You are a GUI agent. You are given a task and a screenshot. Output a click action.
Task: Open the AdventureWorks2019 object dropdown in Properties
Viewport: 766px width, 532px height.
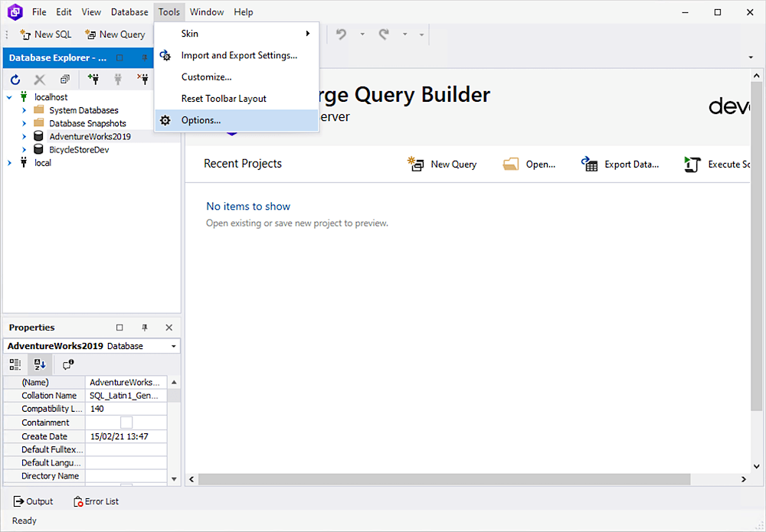(173, 346)
